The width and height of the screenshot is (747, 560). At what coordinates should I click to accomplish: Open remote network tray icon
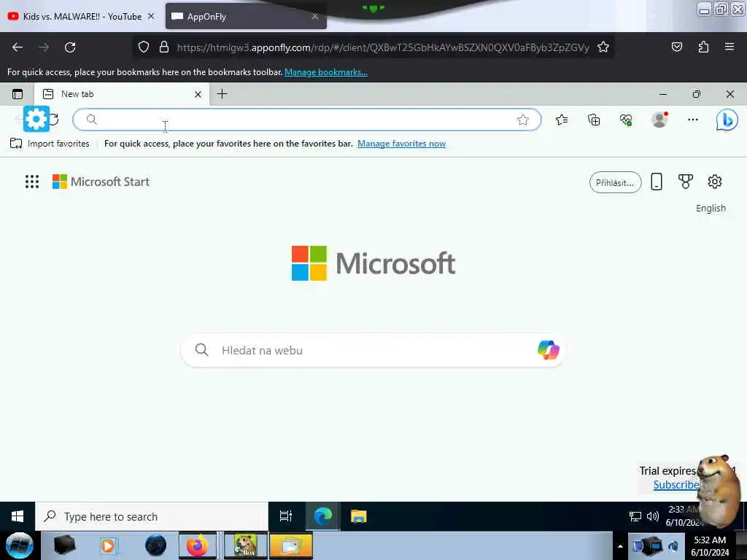(x=635, y=517)
